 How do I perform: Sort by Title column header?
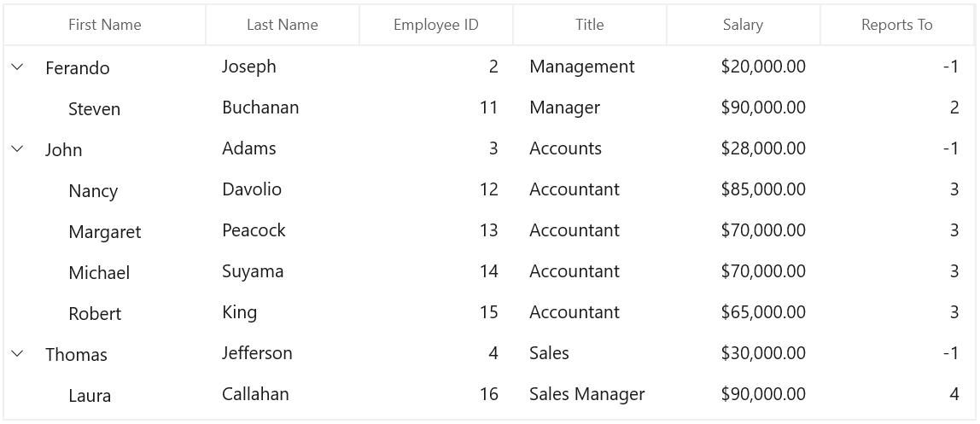click(x=590, y=25)
